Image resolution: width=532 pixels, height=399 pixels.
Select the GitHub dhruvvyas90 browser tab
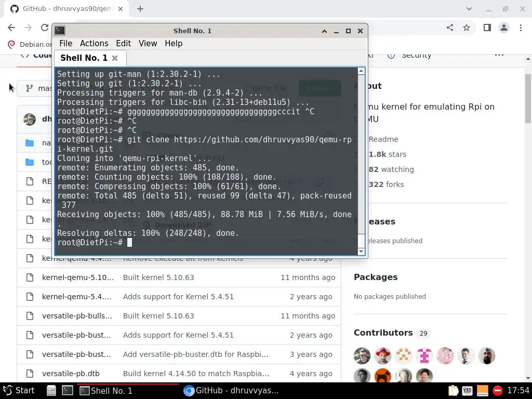pyautogui.click(x=66, y=9)
